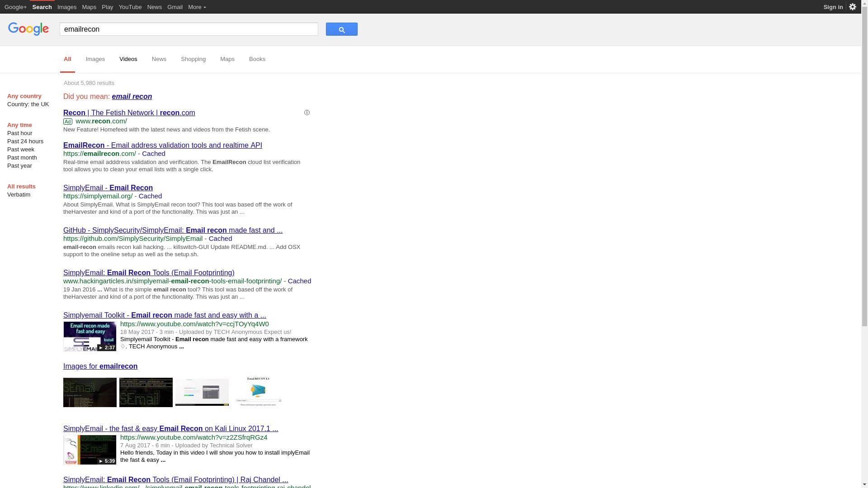Click the Ad badge under Recon result
This screenshot has height=488, width=868.
[x=68, y=122]
